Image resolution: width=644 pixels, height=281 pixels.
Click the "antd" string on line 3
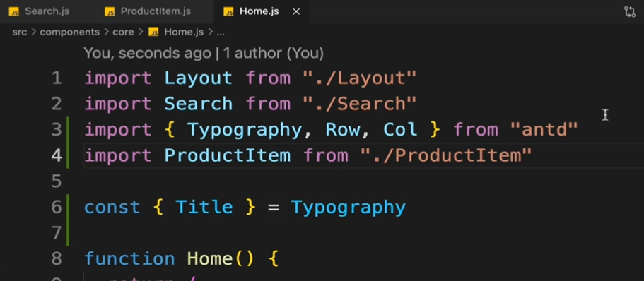(544, 130)
